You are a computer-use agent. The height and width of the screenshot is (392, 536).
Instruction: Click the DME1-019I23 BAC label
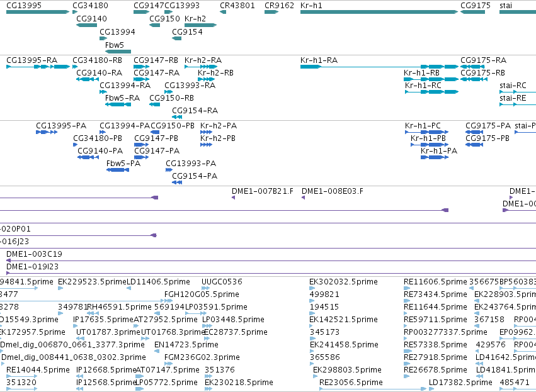click(33, 267)
